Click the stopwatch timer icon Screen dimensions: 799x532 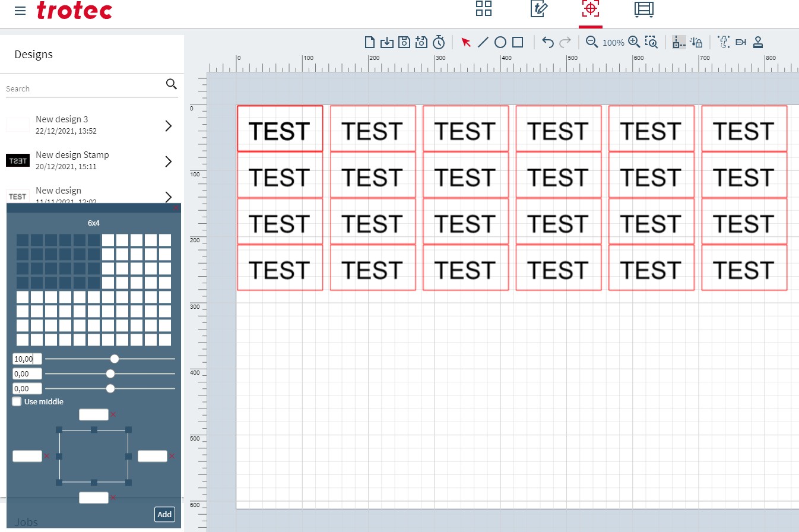(439, 42)
